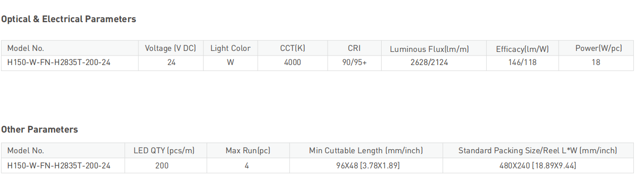644x183 pixels.
Task: Click the Light Color column header
Action: [231, 48]
